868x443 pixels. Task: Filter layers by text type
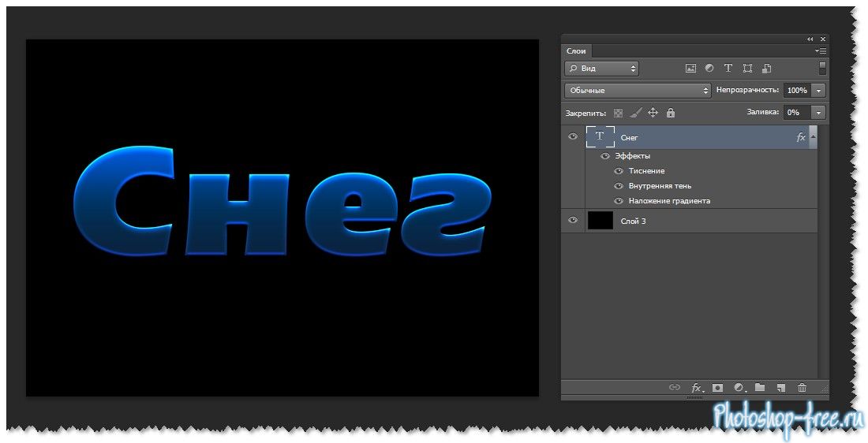728,69
